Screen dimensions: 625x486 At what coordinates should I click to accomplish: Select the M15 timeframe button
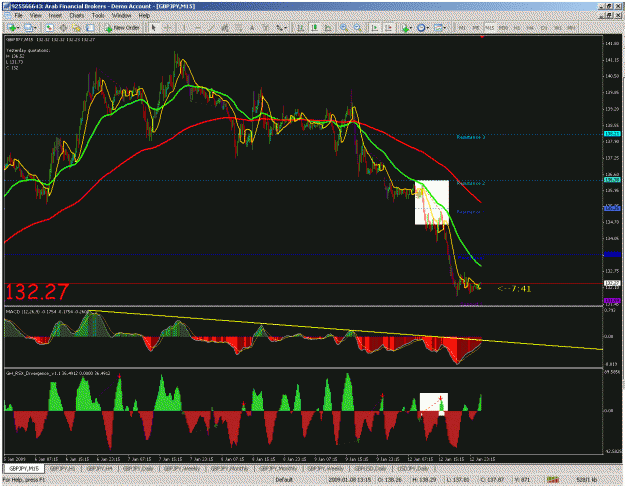[x=489, y=28]
